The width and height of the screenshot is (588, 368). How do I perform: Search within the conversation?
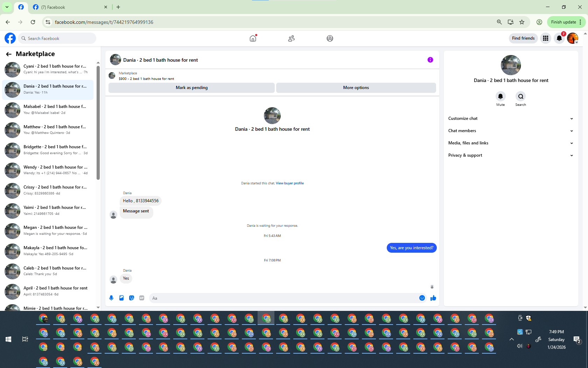pos(520,96)
